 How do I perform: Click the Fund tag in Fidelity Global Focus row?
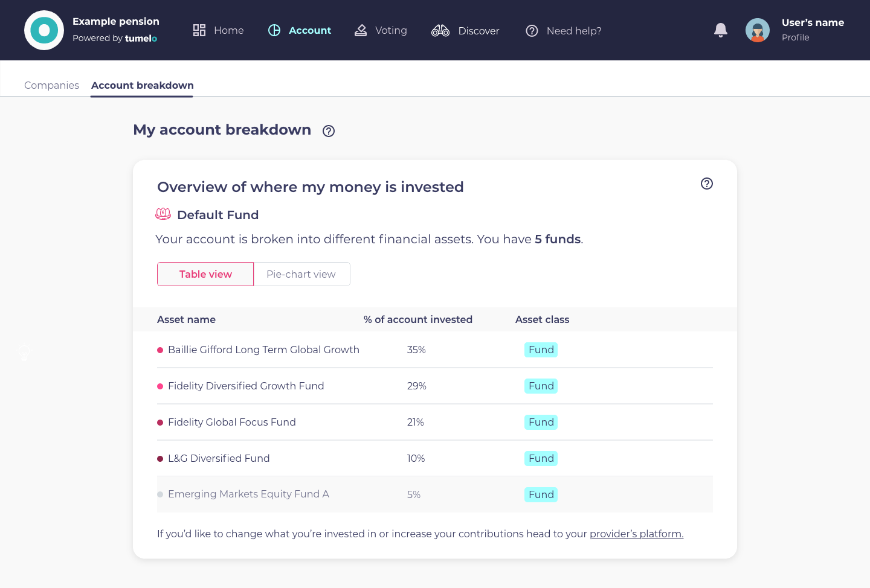coord(541,422)
